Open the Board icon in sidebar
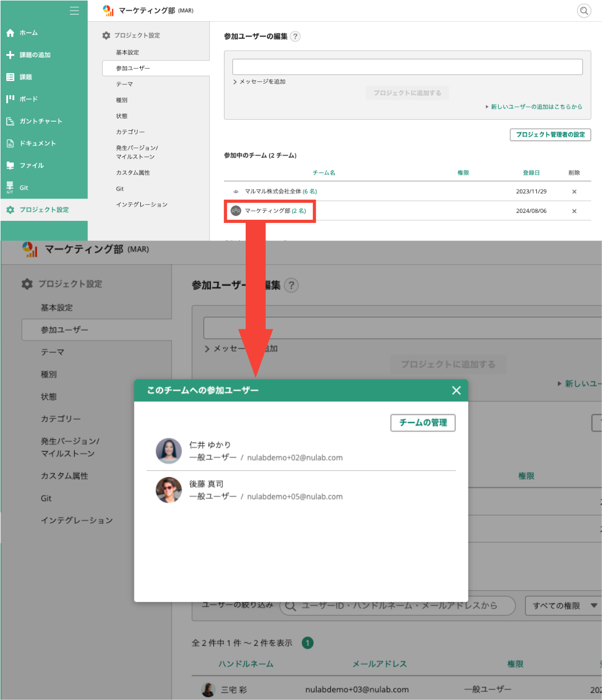 tap(10, 99)
